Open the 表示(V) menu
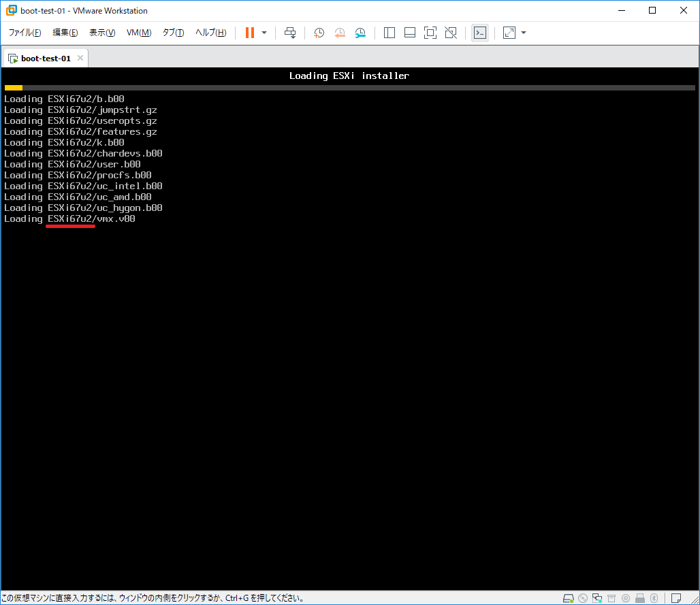The height and width of the screenshot is (605, 700). coord(102,33)
